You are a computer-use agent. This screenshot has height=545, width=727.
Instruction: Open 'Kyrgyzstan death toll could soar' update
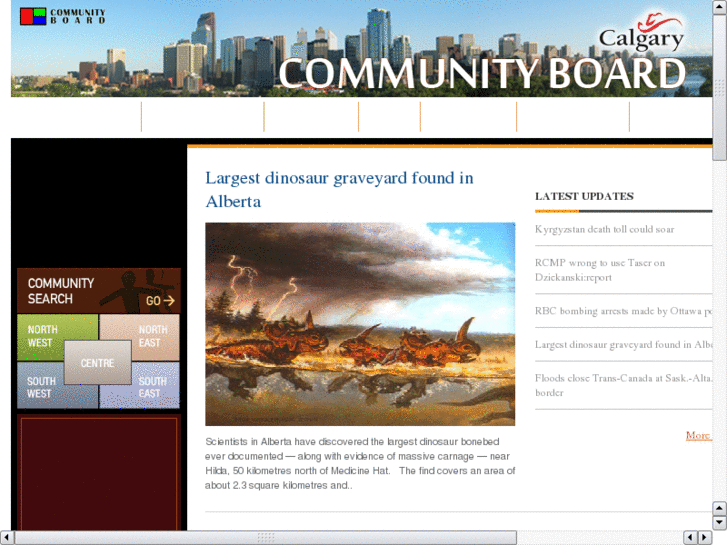(x=605, y=229)
